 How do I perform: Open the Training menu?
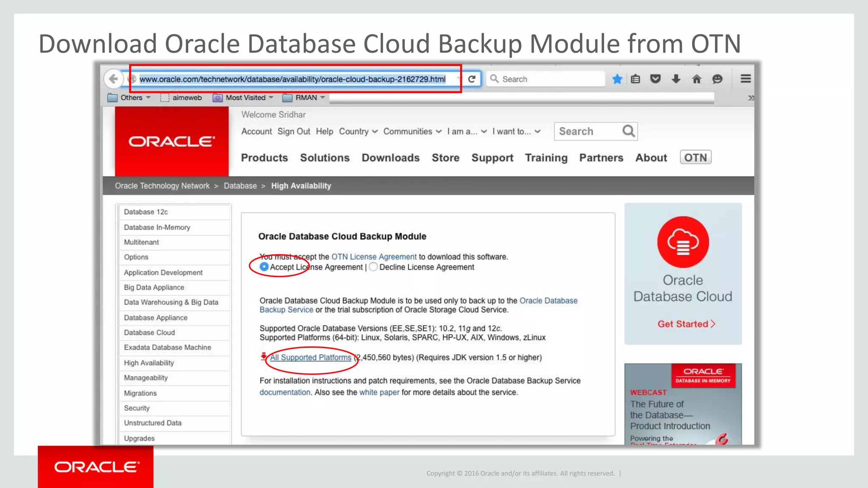(546, 158)
